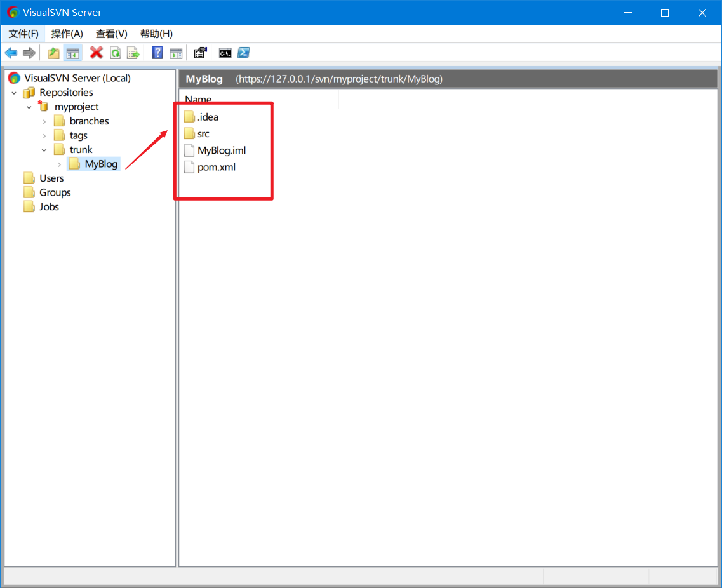Click the repository URL in the header
The image size is (722, 588).
tap(339, 79)
